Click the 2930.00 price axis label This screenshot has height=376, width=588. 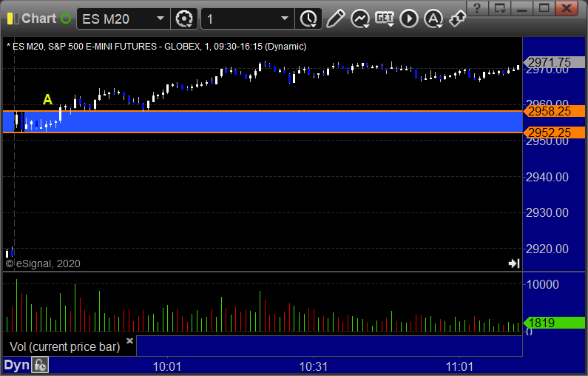click(547, 212)
